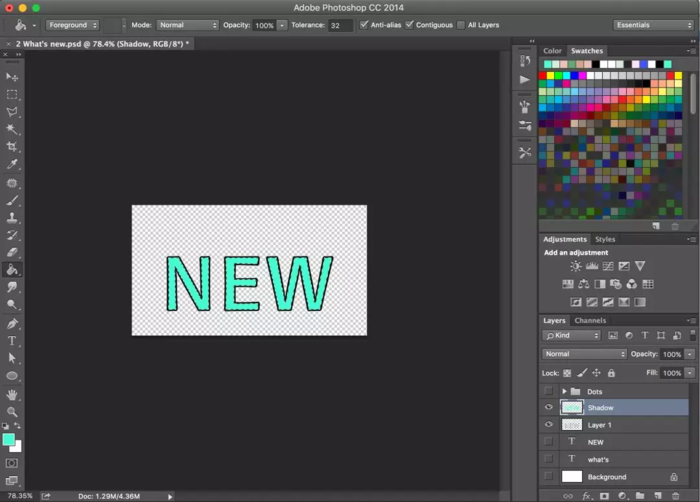Screen dimensions: 700x502
Task: Select the What's new.psd document tab
Action: [x=102, y=44]
